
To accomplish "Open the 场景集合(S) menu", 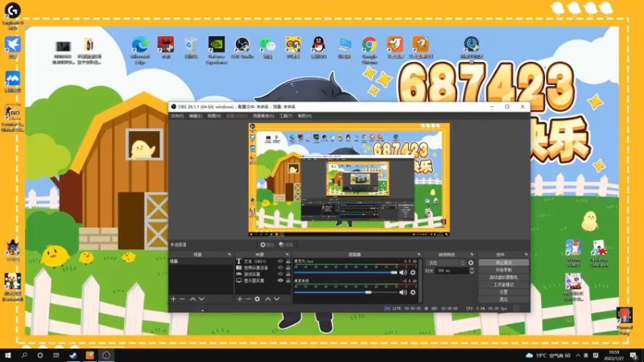I will tap(263, 116).
